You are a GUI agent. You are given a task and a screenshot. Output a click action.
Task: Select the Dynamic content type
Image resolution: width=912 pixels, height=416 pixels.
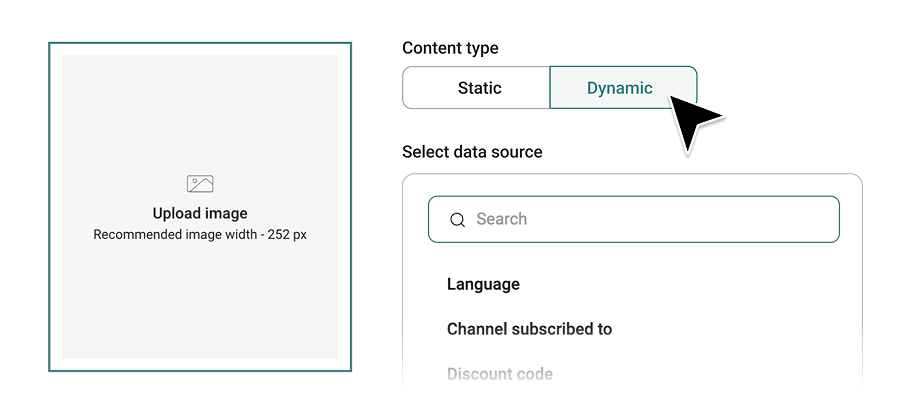[623, 88]
